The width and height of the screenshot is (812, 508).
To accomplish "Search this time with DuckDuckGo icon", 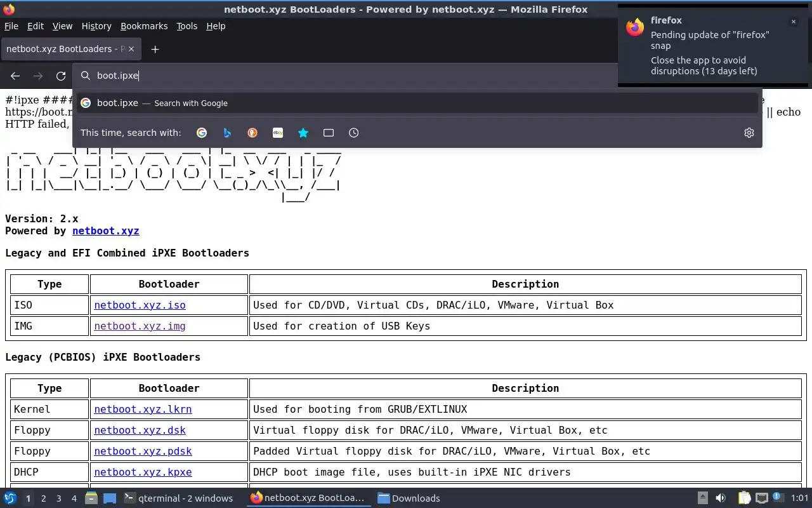I will click(x=252, y=133).
